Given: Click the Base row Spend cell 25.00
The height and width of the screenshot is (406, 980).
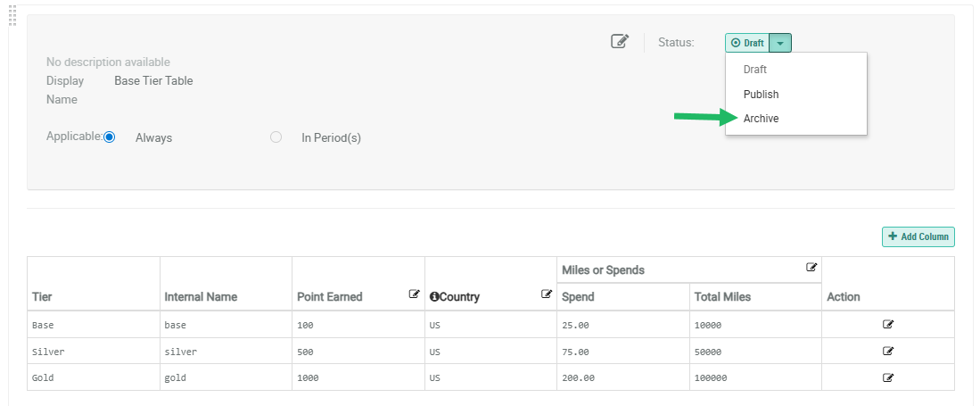Looking at the screenshot, I should 577,325.
